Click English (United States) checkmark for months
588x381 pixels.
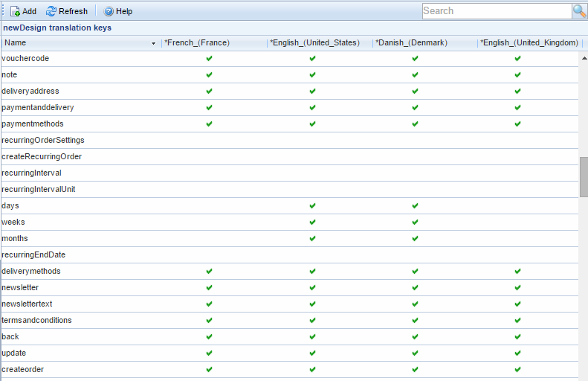(x=312, y=238)
